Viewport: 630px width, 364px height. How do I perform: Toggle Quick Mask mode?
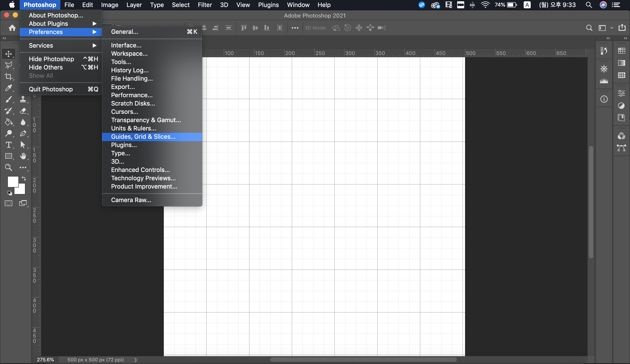[x=9, y=203]
